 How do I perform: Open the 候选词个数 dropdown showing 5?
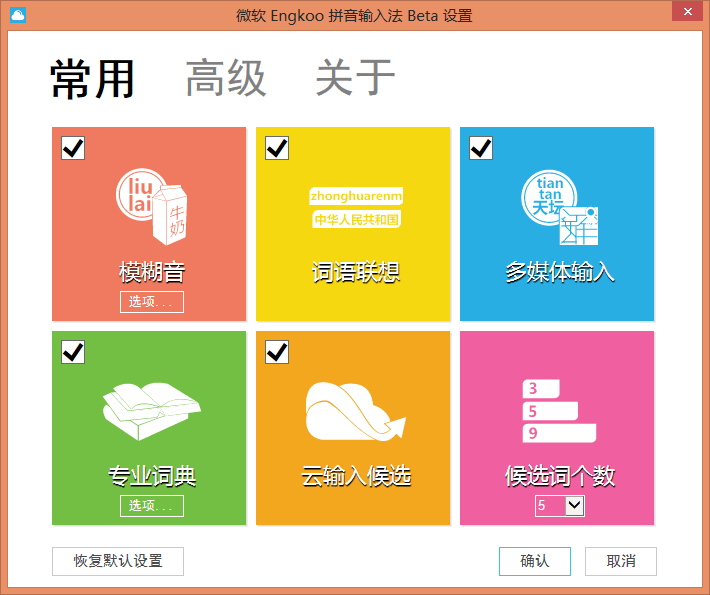coord(560,506)
